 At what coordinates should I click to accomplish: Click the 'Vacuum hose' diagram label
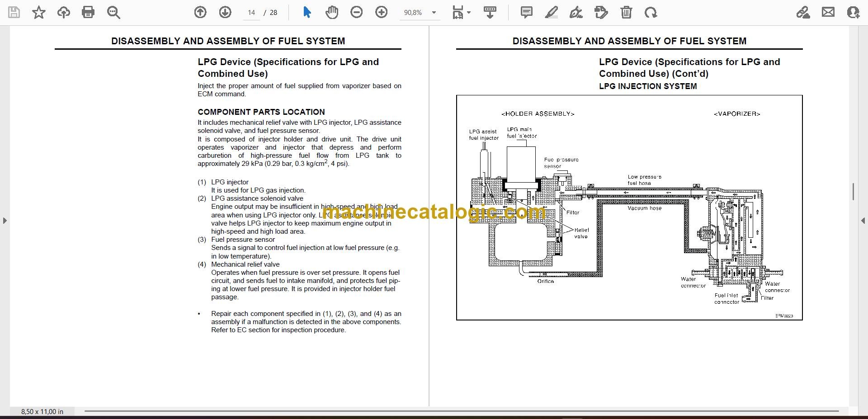(x=644, y=208)
